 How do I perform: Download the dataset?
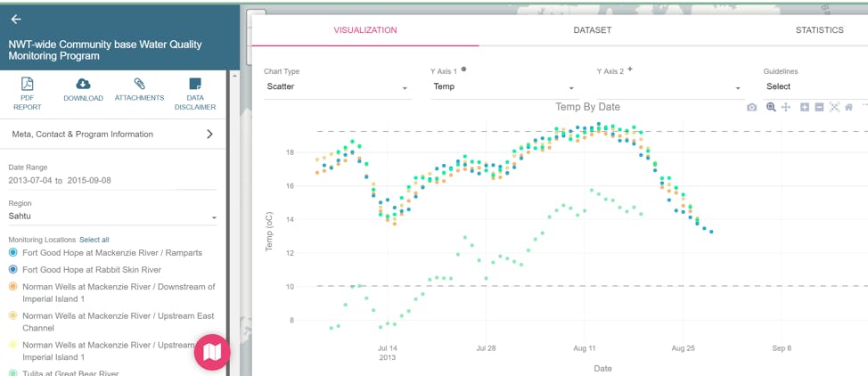click(x=83, y=90)
